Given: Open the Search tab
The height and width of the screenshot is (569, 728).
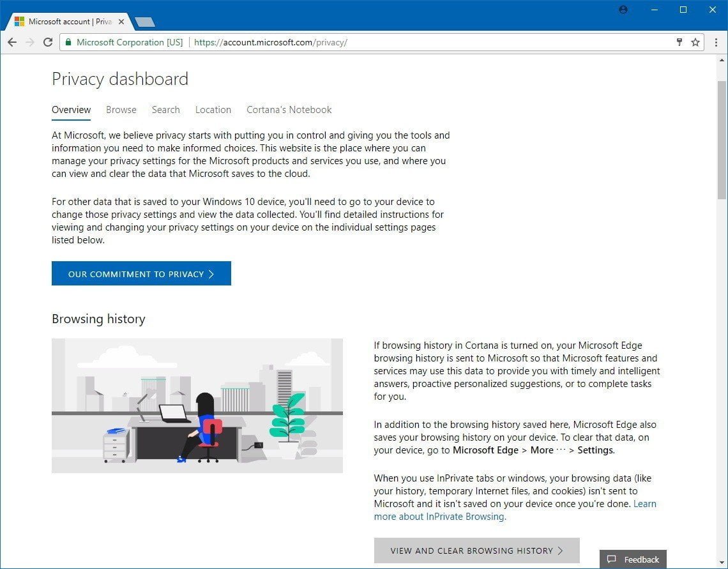Looking at the screenshot, I should coord(166,110).
